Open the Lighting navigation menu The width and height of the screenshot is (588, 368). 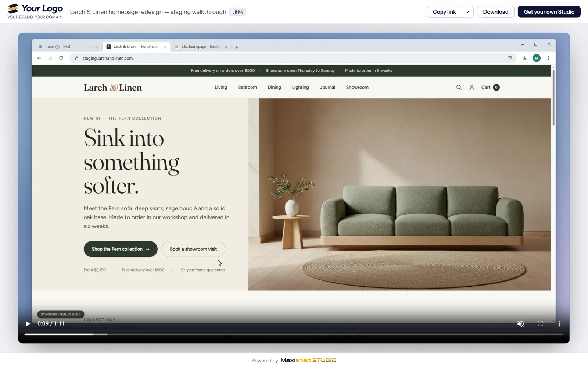coord(300,87)
